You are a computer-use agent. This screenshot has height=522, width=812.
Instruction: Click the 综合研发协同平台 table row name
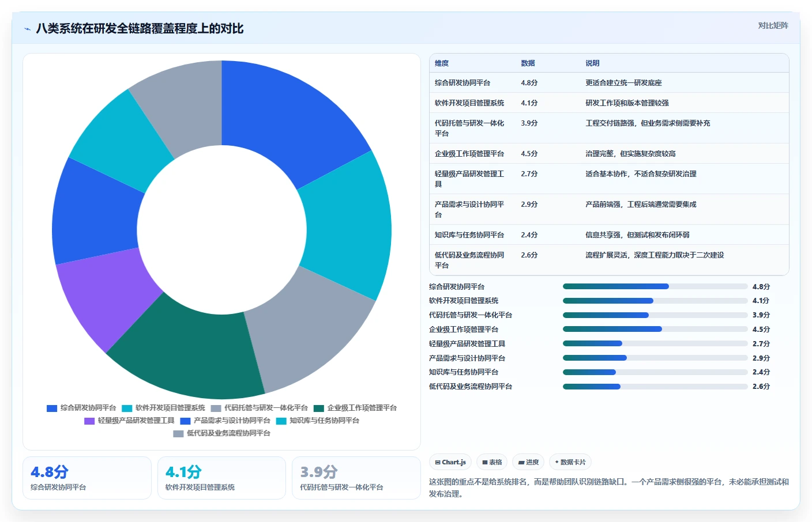click(463, 83)
